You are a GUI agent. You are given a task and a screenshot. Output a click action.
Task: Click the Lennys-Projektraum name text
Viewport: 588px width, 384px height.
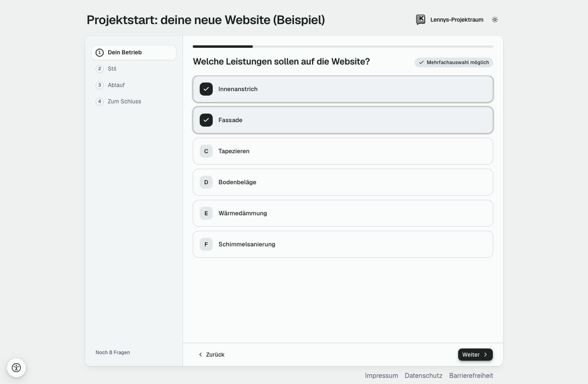[x=457, y=20]
